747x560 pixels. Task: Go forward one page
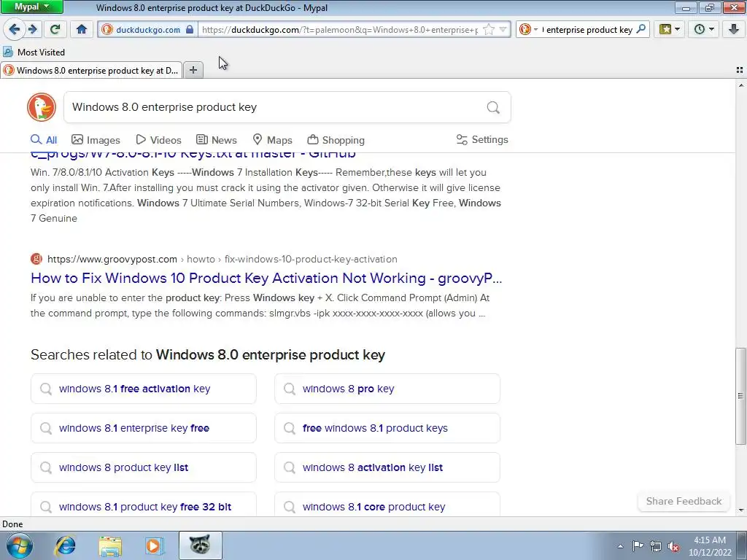(x=32, y=29)
